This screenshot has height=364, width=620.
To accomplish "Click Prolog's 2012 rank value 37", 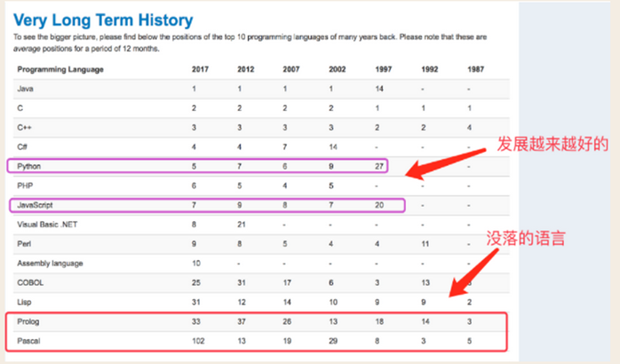I will coord(242,321).
